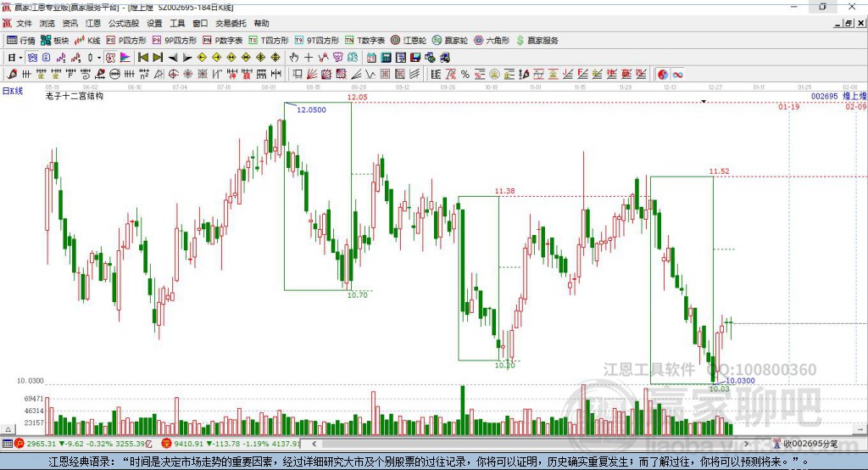868x470 pixels.
Task: Open 赢家服务 dollar-sign service
Action: (x=537, y=40)
